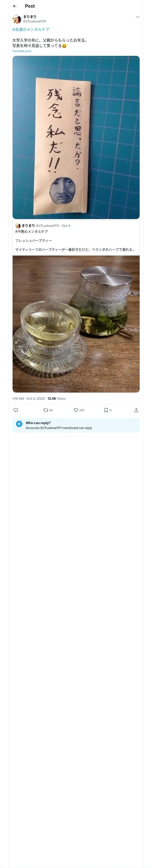Click the back arrow icon

click(x=15, y=6)
